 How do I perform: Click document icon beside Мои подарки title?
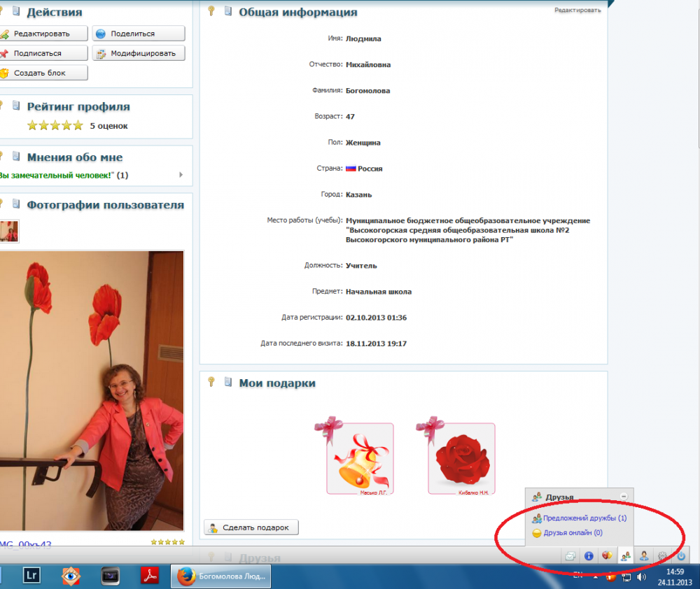coord(227,382)
